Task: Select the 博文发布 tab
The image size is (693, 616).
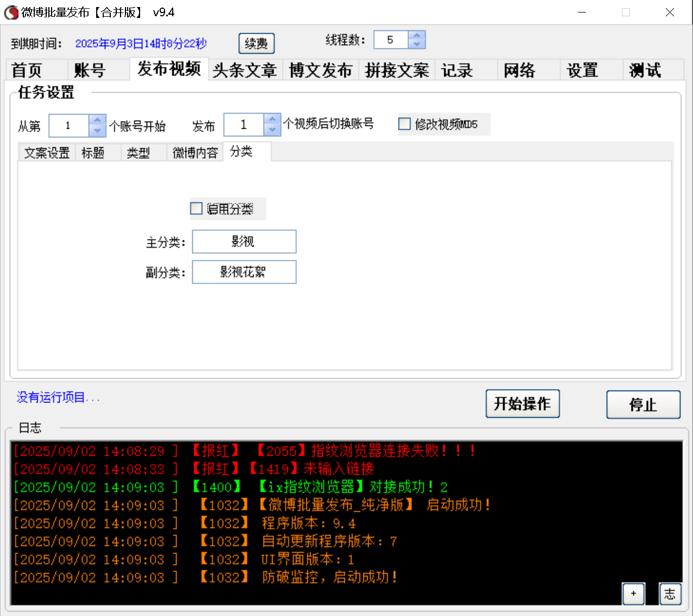Action: click(x=320, y=70)
